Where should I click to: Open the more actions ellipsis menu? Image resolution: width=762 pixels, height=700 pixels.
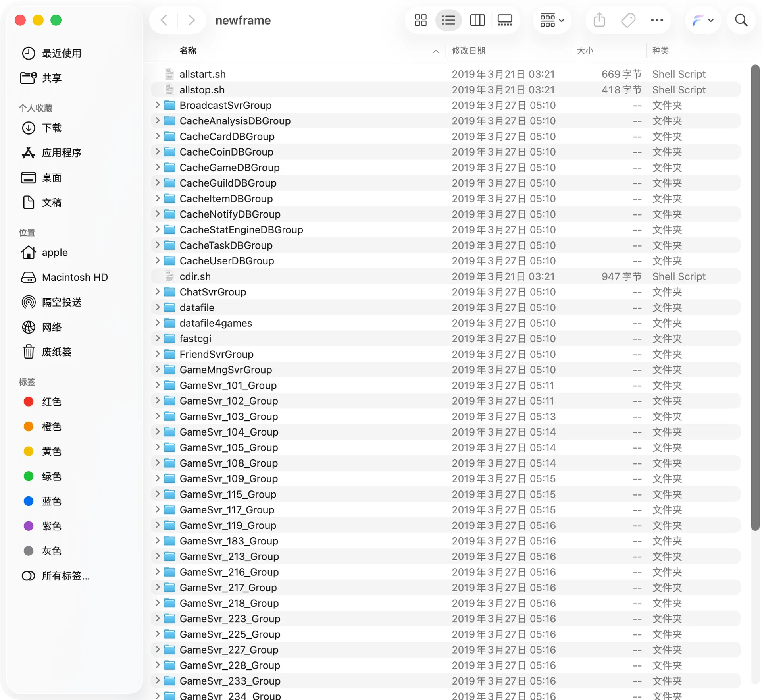point(657,20)
